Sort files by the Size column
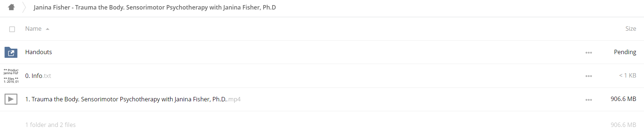The height and width of the screenshot is (135, 644). click(630, 29)
